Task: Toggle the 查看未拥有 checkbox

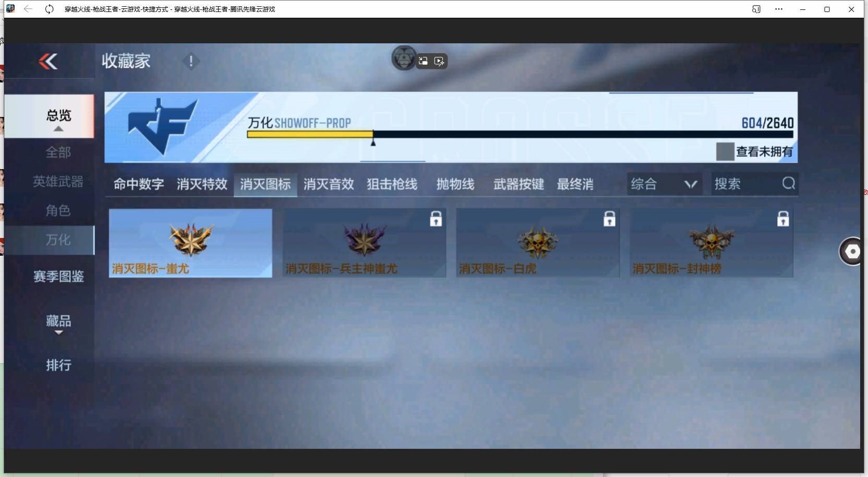Action: [x=725, y=151]
